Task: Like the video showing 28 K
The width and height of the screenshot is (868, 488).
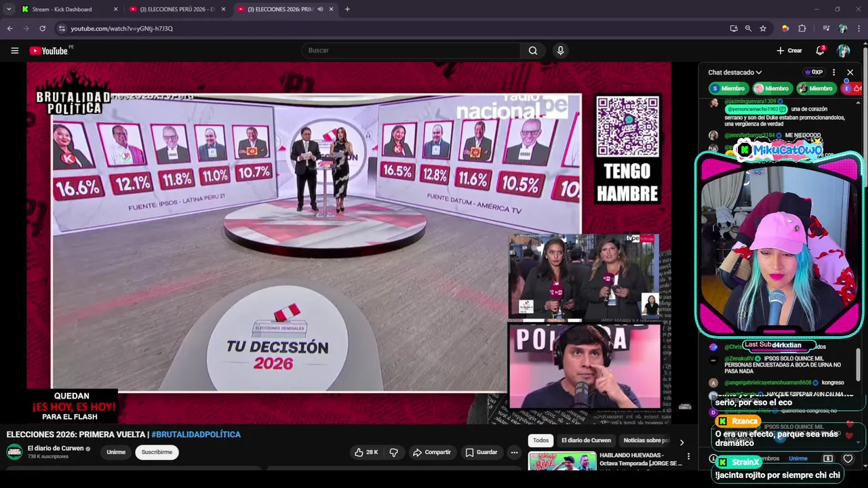Action: coord(367,452)
